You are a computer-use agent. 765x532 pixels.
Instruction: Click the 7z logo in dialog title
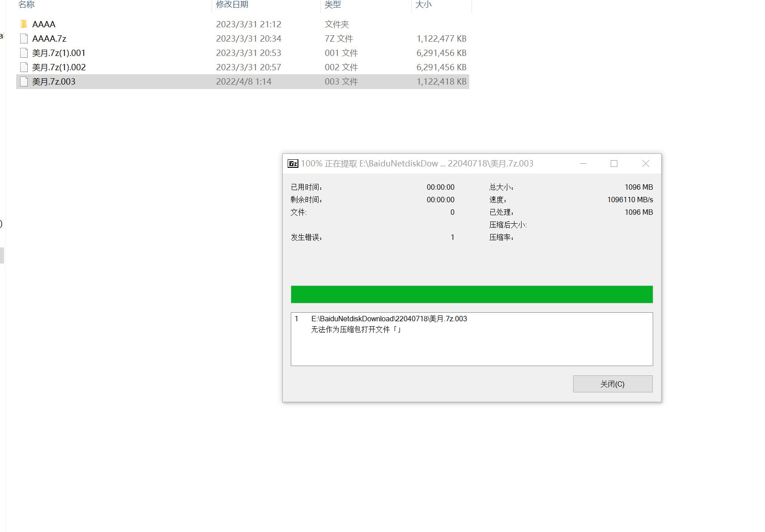(x=293, y=164)
